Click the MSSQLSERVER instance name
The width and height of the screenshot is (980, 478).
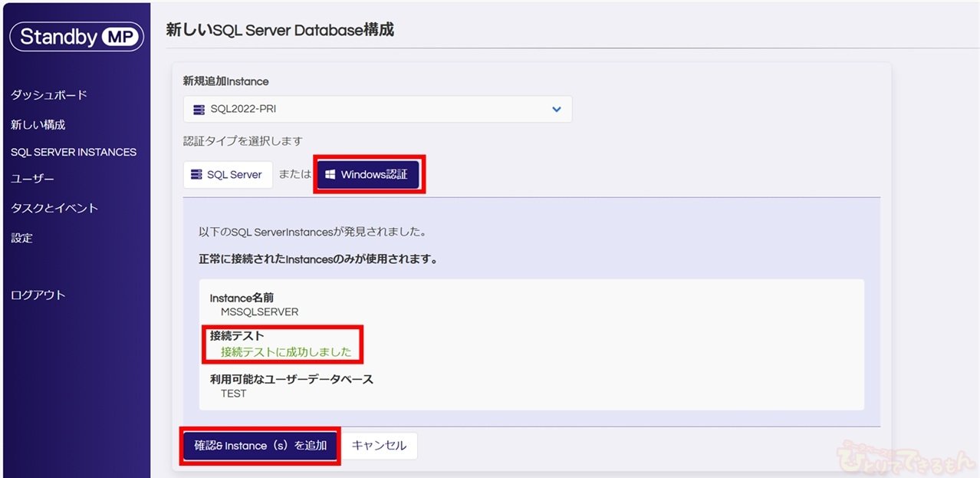click(259, 312)
